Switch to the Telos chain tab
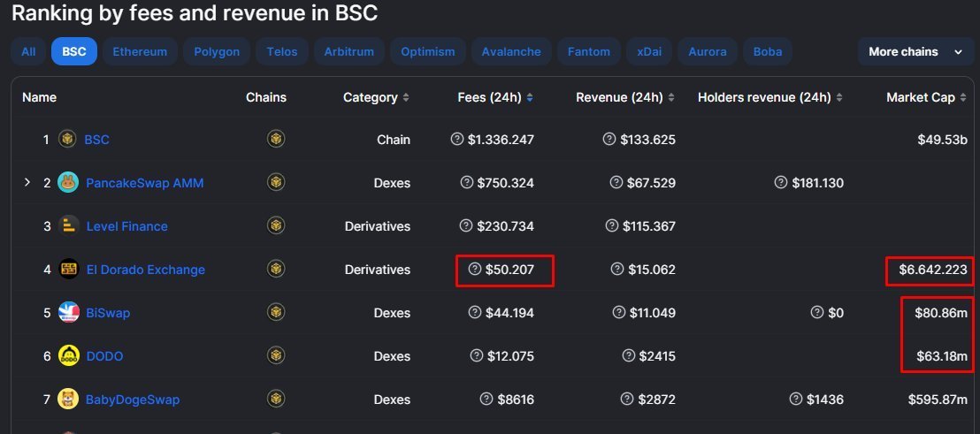Viewport: 980px width, 434px height. pos(282,52)
